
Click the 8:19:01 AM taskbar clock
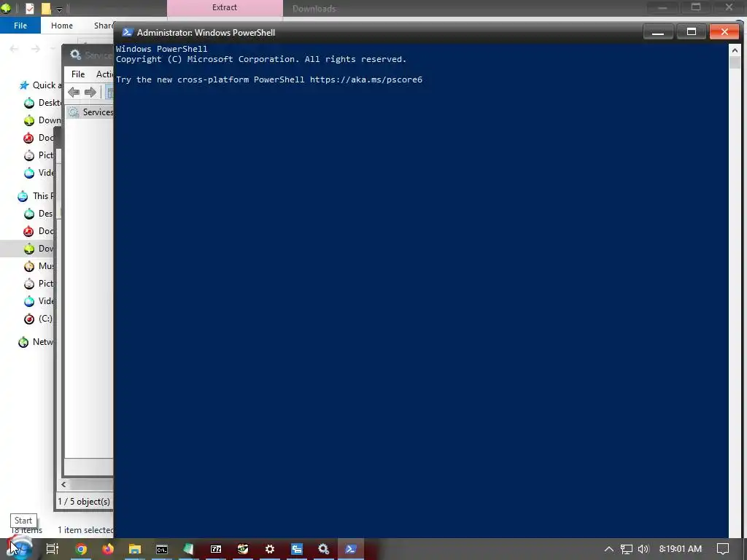(681, 549)
